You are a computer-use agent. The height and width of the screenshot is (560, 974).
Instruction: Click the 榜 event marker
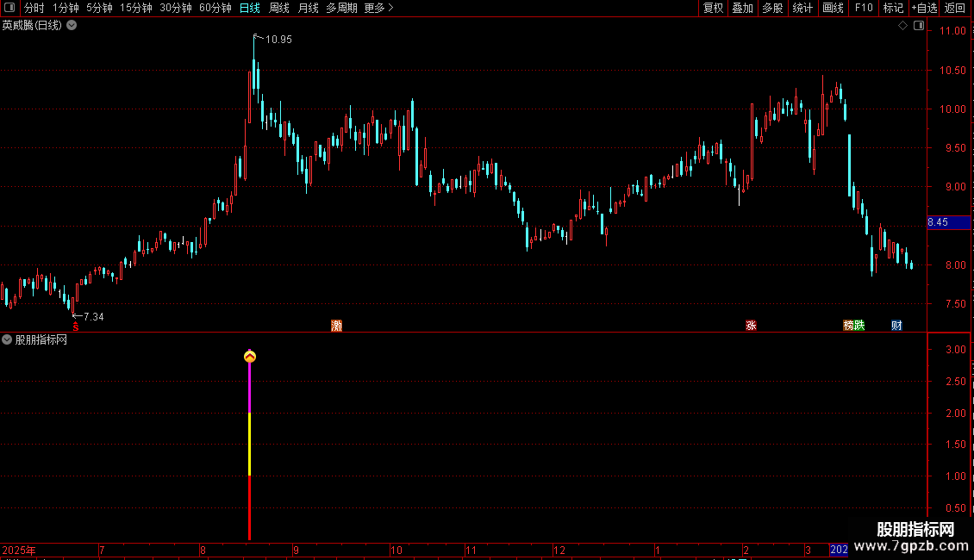pos(848,326)
